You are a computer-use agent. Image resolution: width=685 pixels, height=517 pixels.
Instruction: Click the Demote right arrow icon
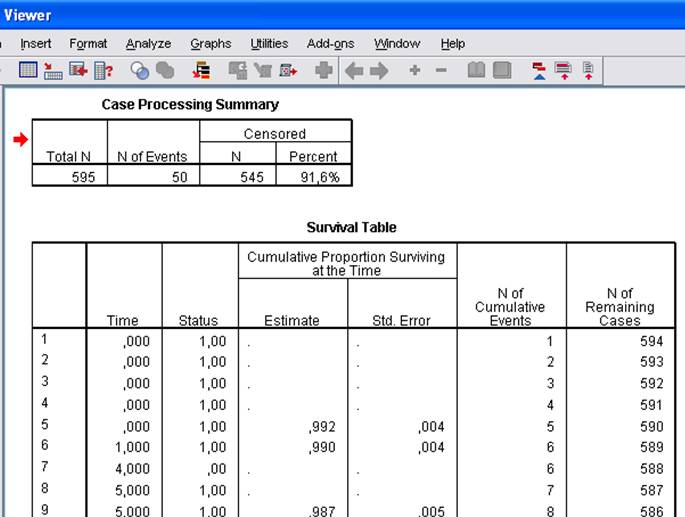[x=379, y=71]
